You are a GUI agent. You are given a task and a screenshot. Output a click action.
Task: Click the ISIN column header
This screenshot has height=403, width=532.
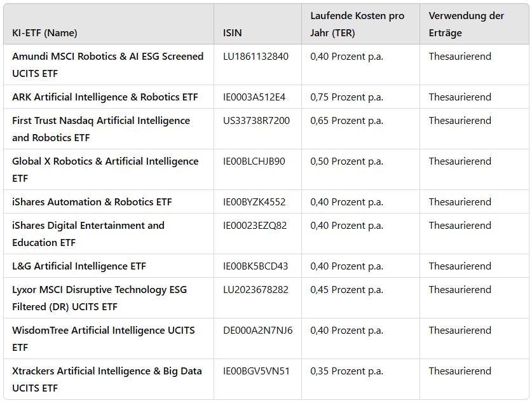233,33
